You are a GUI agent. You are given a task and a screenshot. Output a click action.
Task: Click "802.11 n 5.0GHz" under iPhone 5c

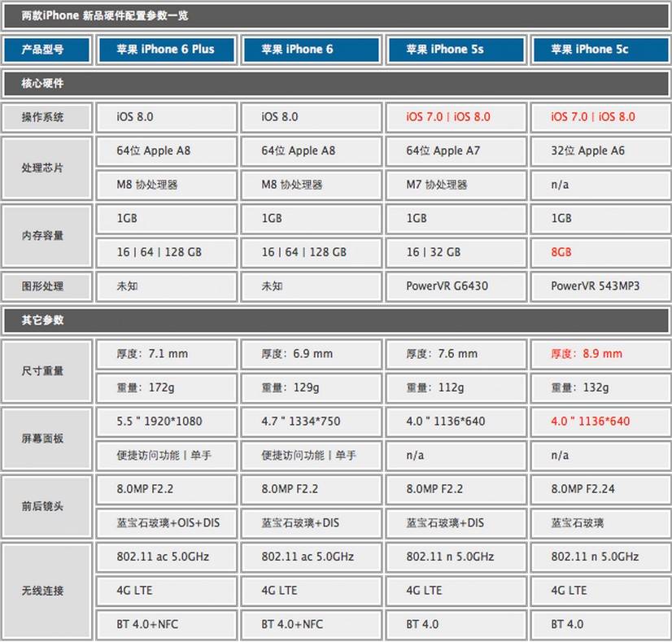(595, 557)
